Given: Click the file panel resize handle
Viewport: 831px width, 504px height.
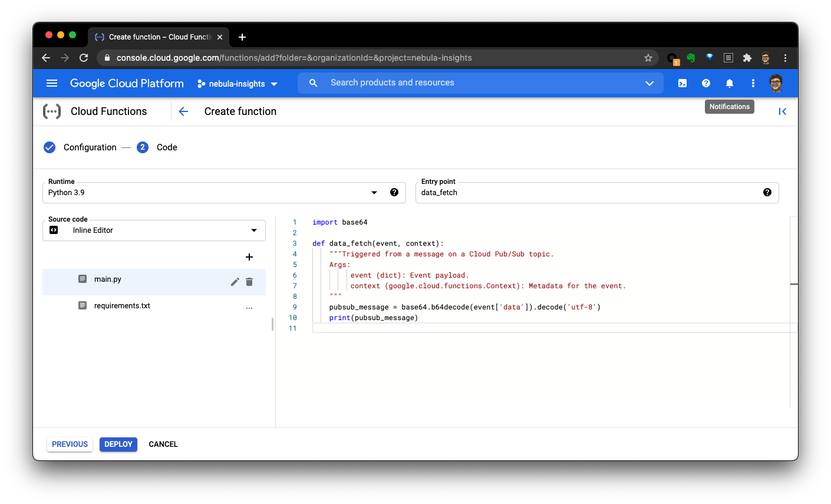Looking at the screenshot, I should [x=272, y=324].
